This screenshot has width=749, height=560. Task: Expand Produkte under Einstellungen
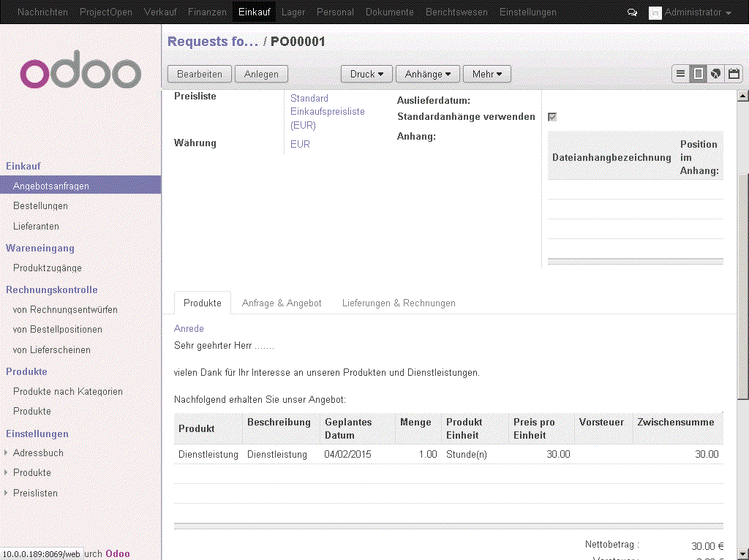tap(6, 472)
